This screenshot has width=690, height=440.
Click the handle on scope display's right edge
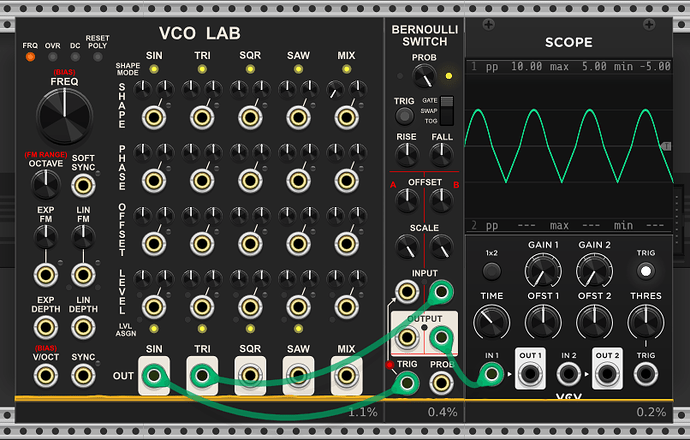click(x=667, y=146)
